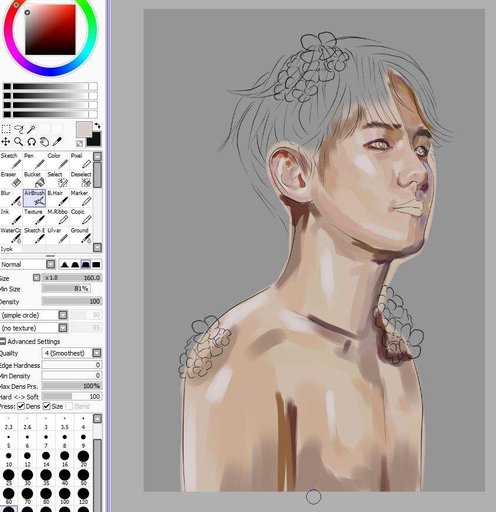The height and width of the screenshot is (512, 496).
Task: Select the AirBrush tool
Action: coord(34,198)
